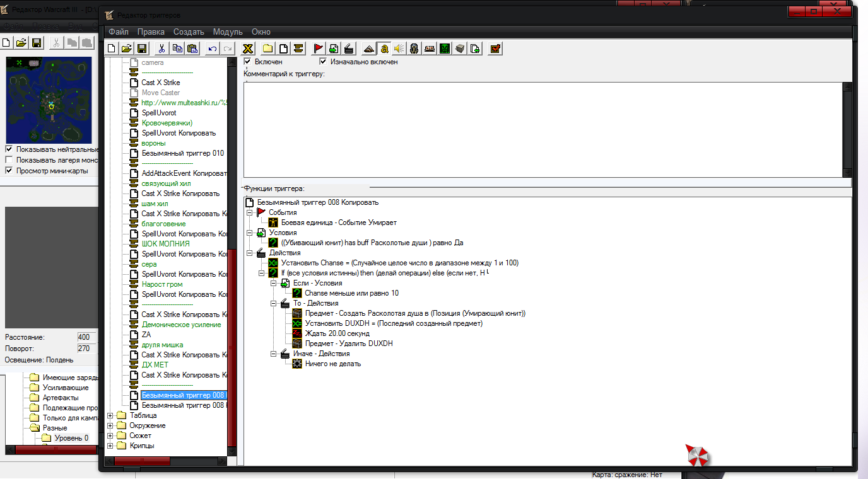This screenshot has height=479, width=868.
Task: Undo the last action with blue arrow
Action: [x=213, y=49]
